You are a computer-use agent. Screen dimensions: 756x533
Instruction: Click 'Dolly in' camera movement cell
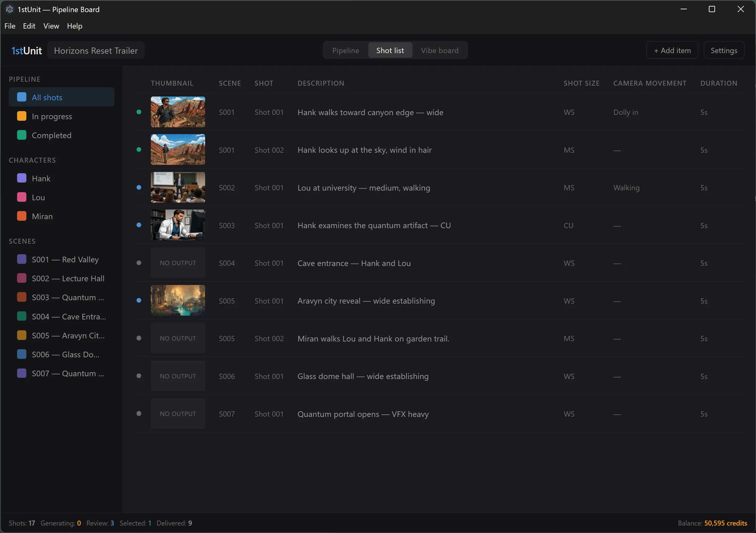(x=626, y=112)
